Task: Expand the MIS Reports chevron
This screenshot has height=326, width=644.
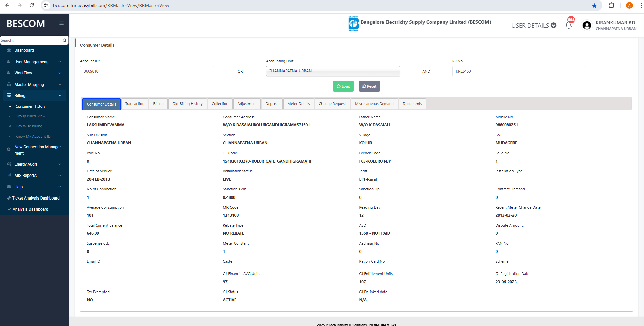Action: tap(60, 176)
